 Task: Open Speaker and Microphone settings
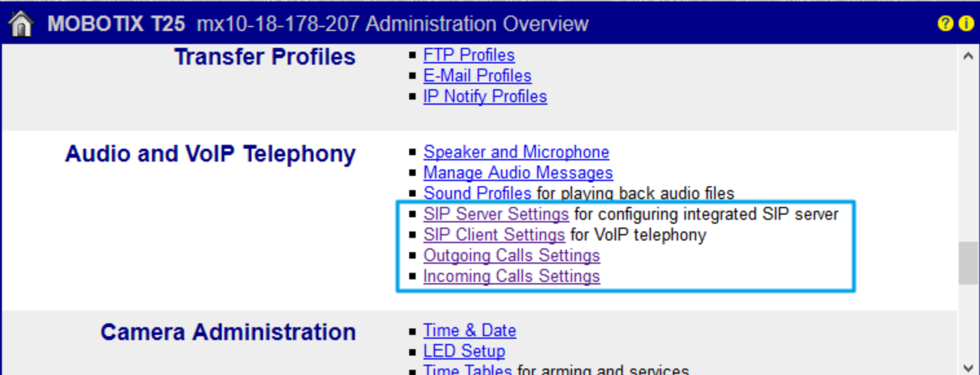pyautogui.click(x=516, y=152)
